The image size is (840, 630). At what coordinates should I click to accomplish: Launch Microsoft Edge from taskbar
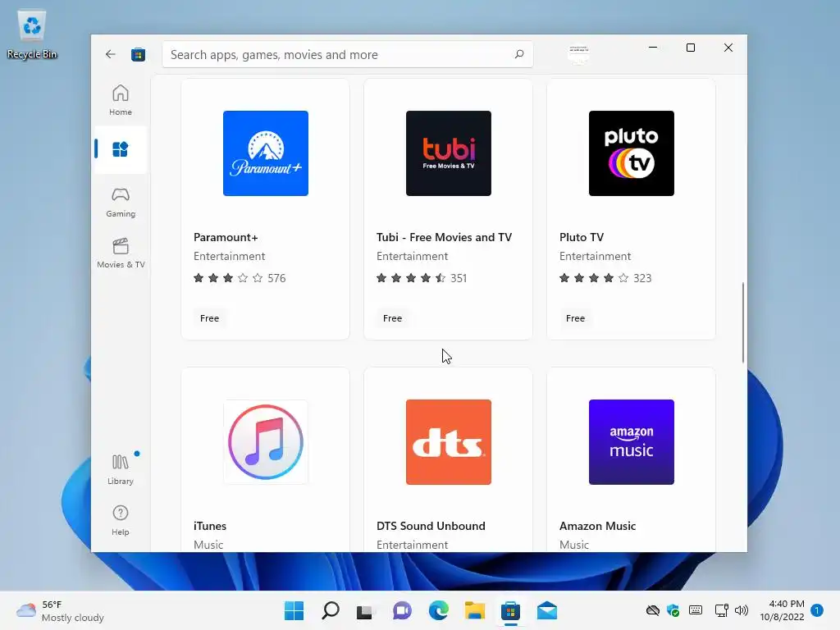[x=438, y=610]
